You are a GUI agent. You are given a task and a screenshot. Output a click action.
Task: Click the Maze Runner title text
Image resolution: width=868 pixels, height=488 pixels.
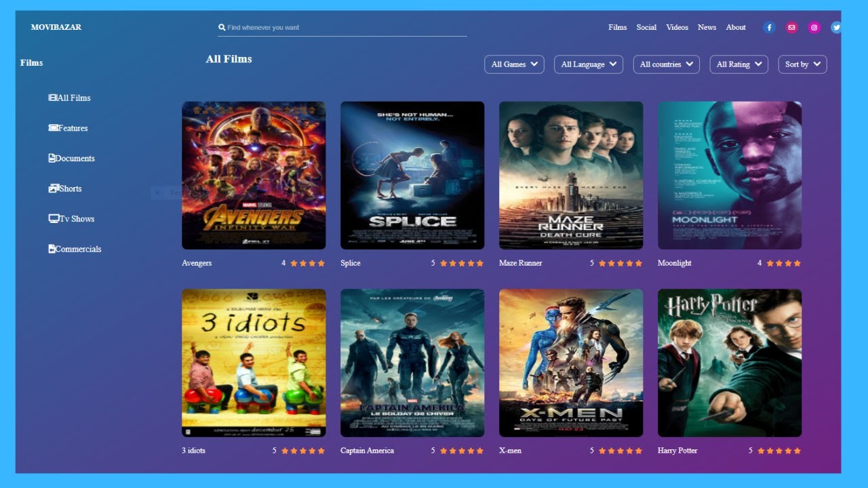[521, 263]
